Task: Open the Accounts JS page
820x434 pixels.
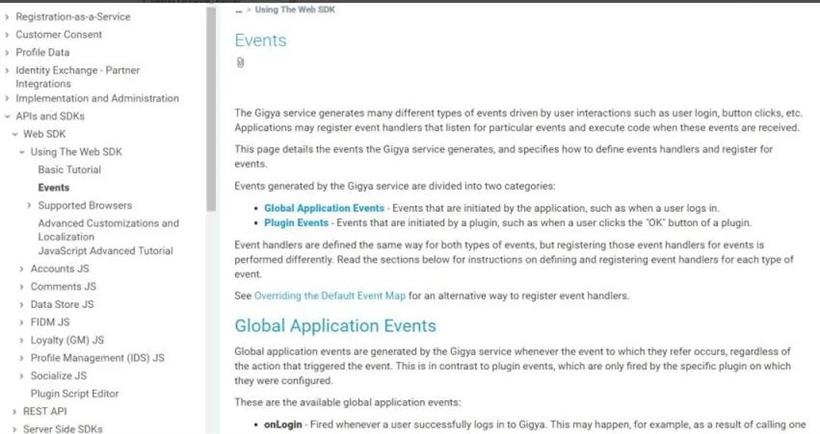Action: (x=60, y=268)
